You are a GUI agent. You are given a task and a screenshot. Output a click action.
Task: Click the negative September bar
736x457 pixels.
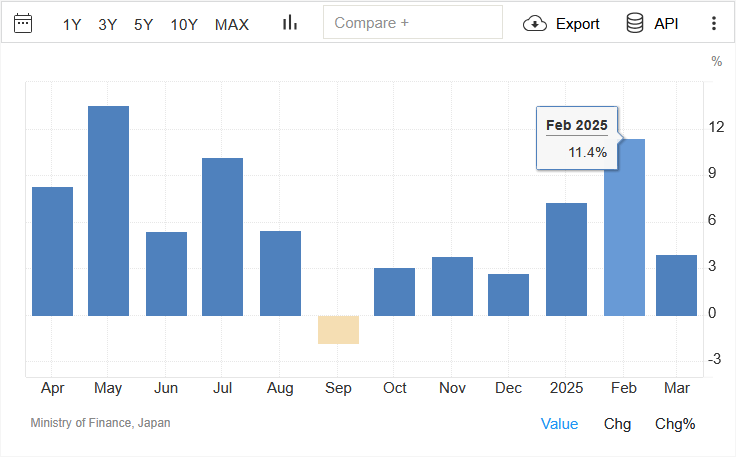338,329
